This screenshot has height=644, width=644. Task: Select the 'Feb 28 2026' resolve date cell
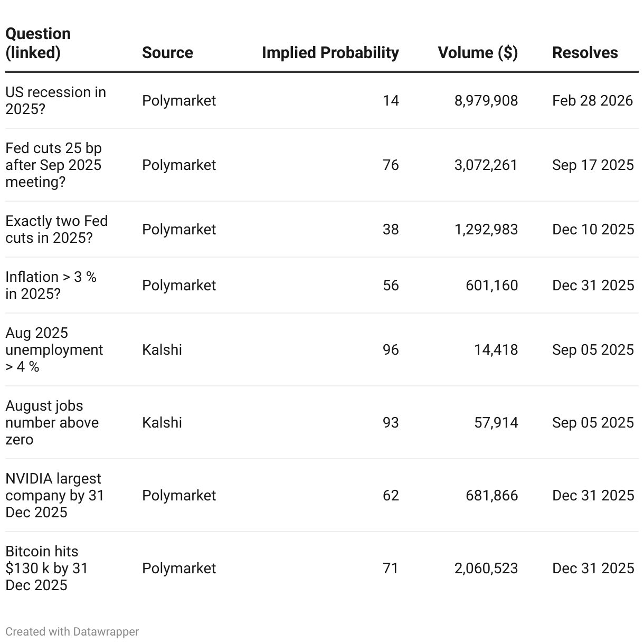[592, 100]
